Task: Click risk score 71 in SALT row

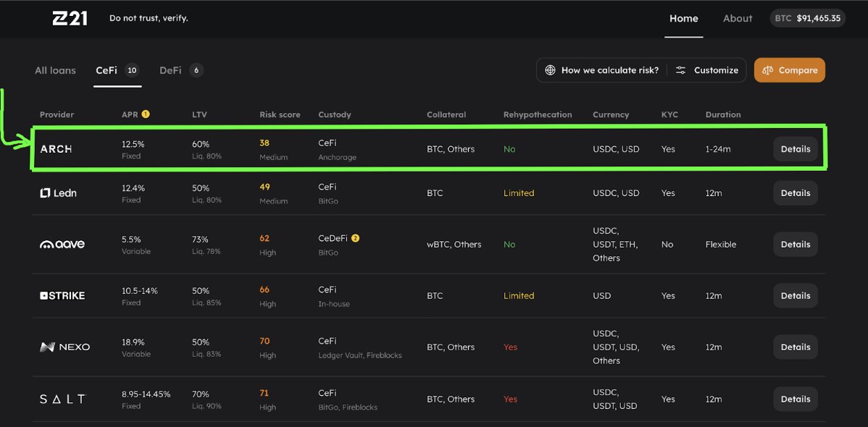Action: pyautogui.click(x=264, y=393)
